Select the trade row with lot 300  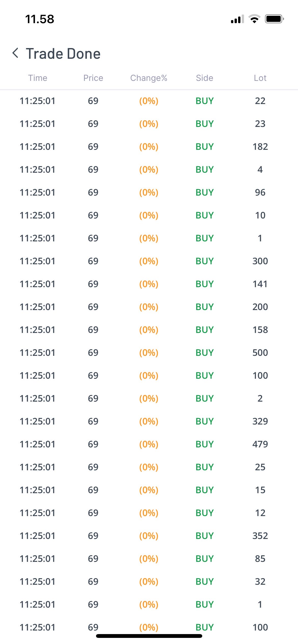click(149, 261)
